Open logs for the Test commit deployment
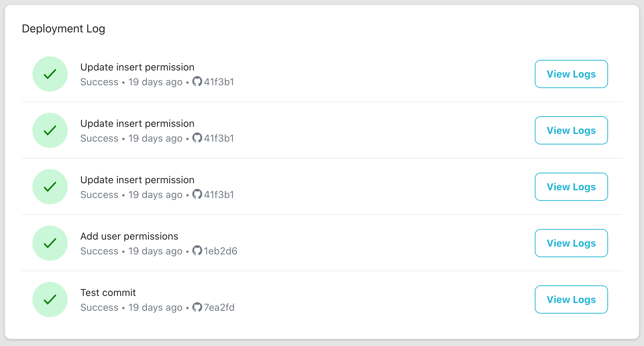The image size is (644, 346). (x=571, y=299)
